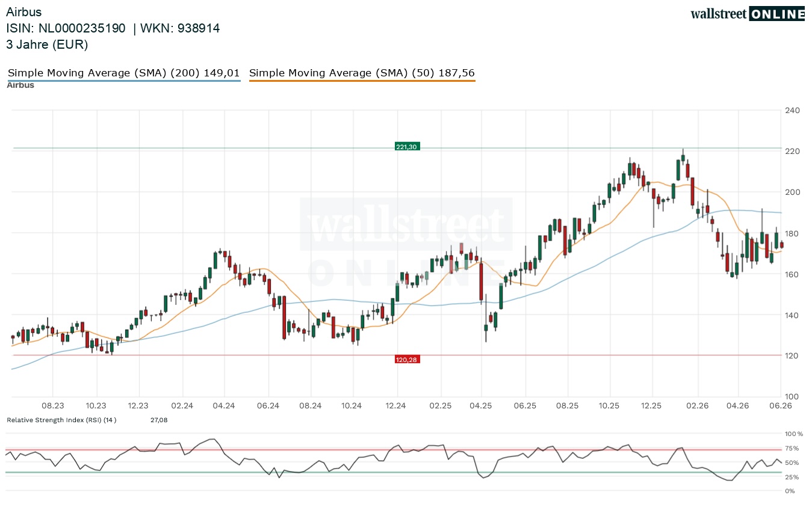Click the ISIN: NL0000235190 text

[x=66, y=28]
